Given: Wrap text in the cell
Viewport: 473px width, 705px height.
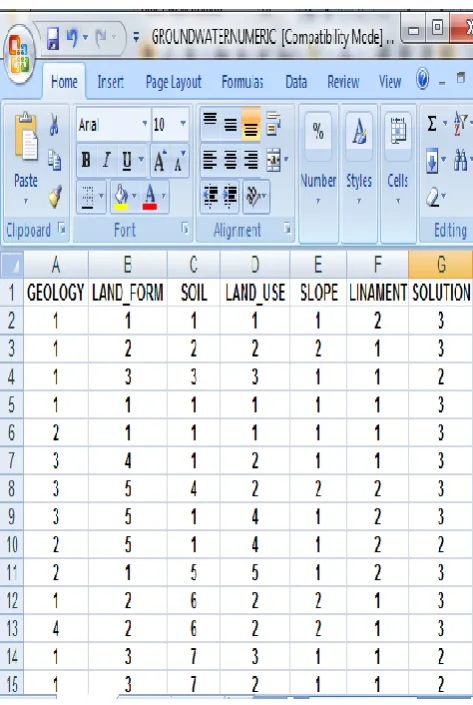Looking at the screenshot, I should point(273,124).
